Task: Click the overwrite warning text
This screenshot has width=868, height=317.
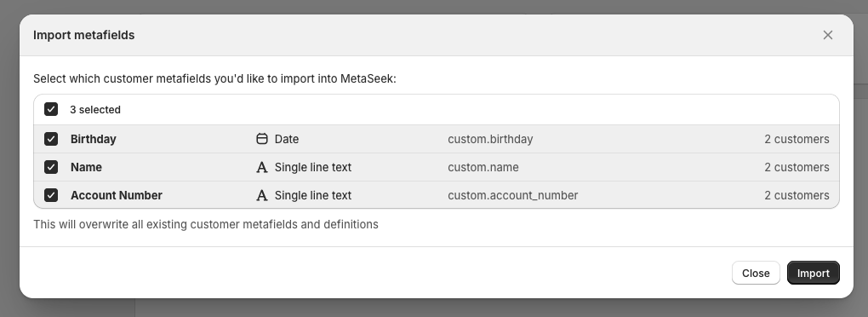Action: pyautogui.click(x=205, y=224)
